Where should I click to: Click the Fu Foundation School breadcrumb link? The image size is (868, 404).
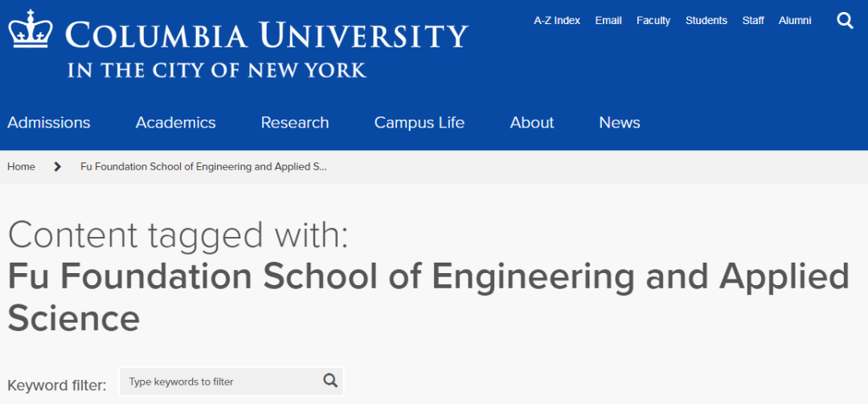(204, 167)
